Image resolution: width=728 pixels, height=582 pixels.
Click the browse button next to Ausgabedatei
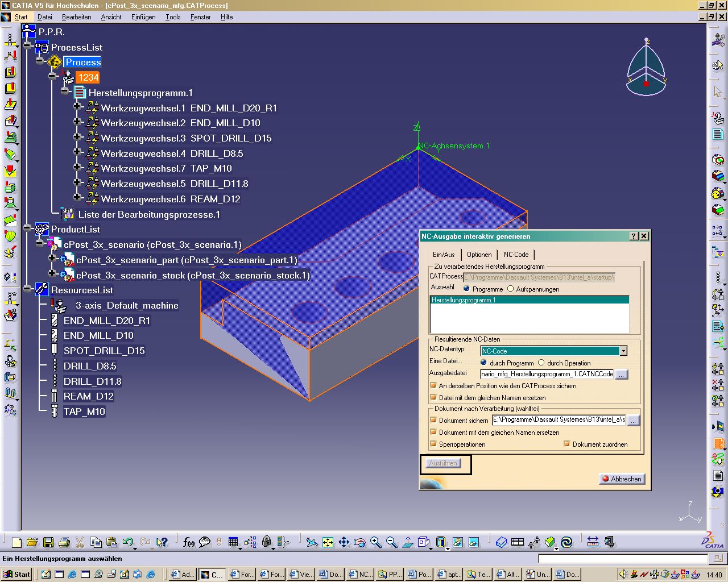622,375
